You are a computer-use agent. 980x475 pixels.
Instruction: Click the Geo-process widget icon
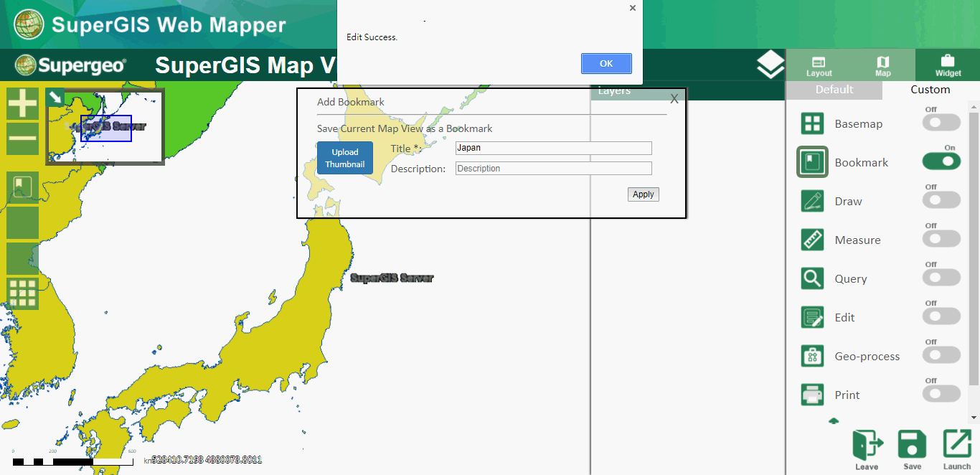pos(813,356)
